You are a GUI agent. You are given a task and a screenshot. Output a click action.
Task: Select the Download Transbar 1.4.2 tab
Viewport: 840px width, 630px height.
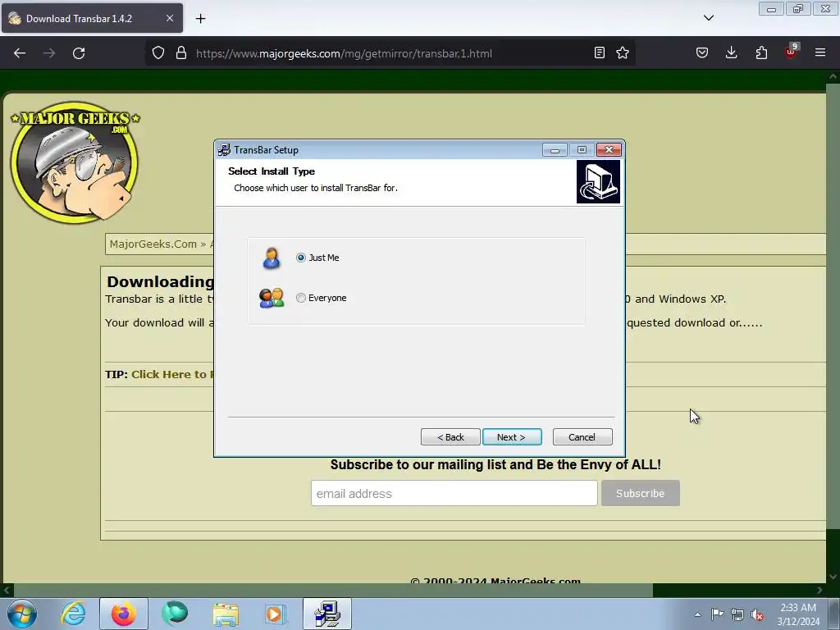tap(92, 18)
